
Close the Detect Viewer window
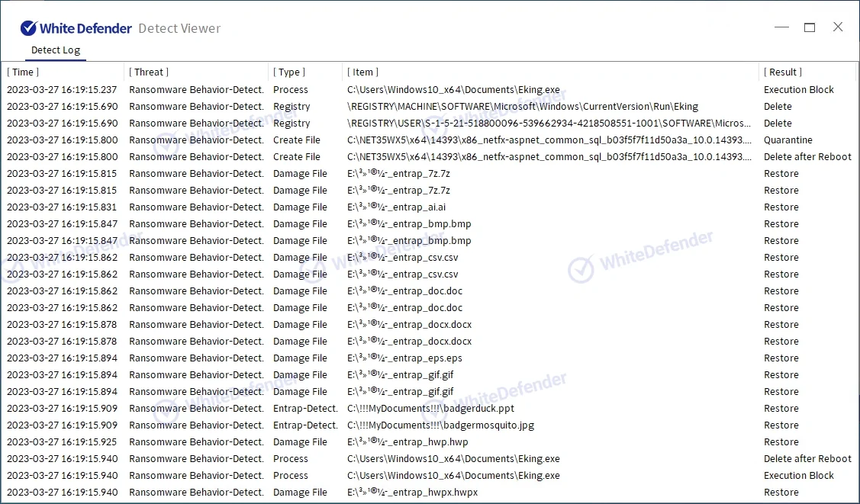[x=838, y=27]
